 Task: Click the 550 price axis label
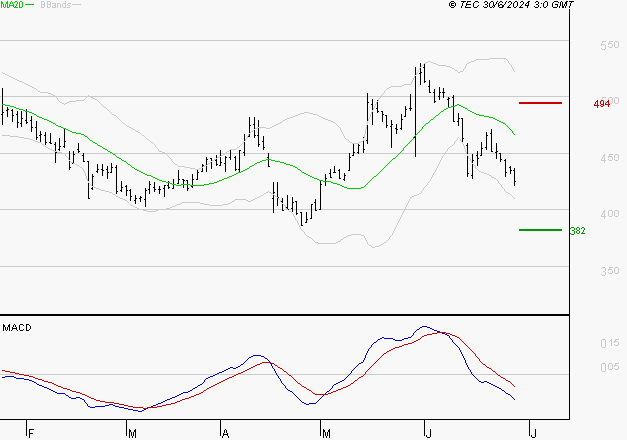tap(610, 45)
